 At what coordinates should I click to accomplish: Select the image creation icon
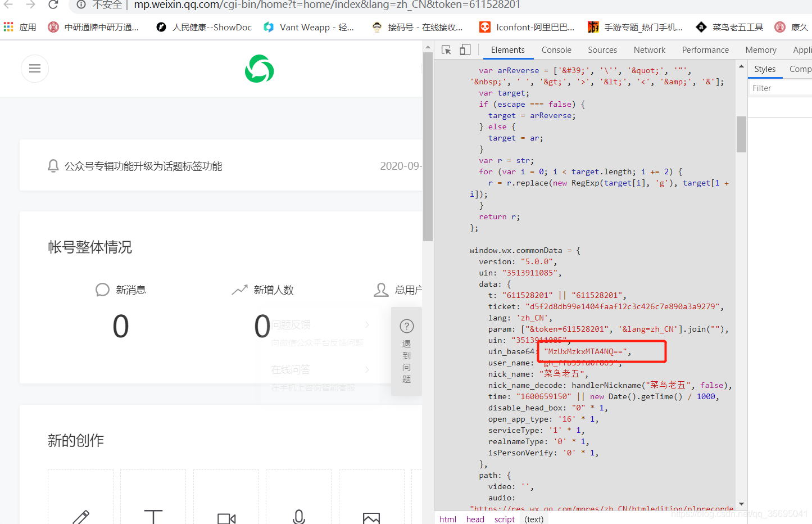click(x=371, y=518)
